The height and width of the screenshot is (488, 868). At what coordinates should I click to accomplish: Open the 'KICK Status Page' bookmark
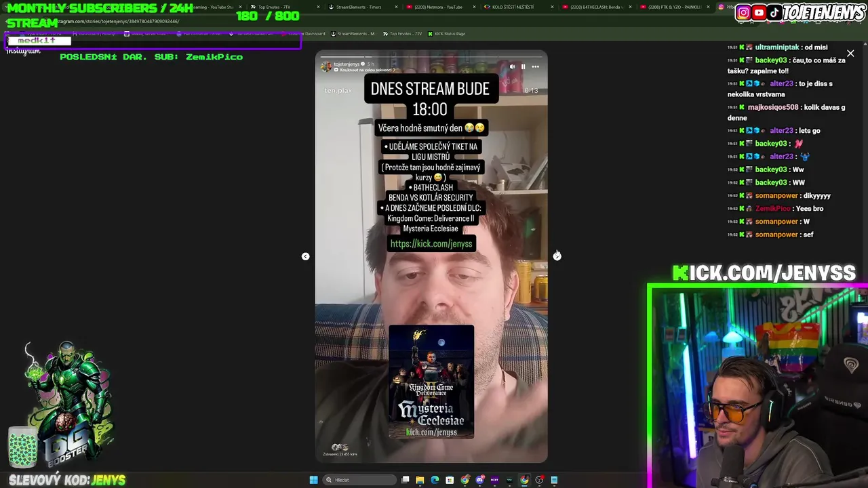pyautogui.click(x=446, y=33)
